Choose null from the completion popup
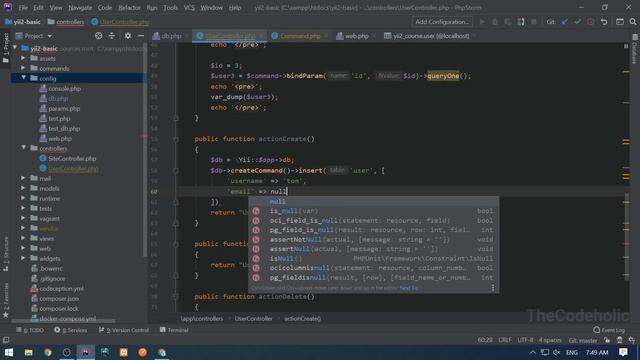 pyautogui.click(x=373, y=201)
